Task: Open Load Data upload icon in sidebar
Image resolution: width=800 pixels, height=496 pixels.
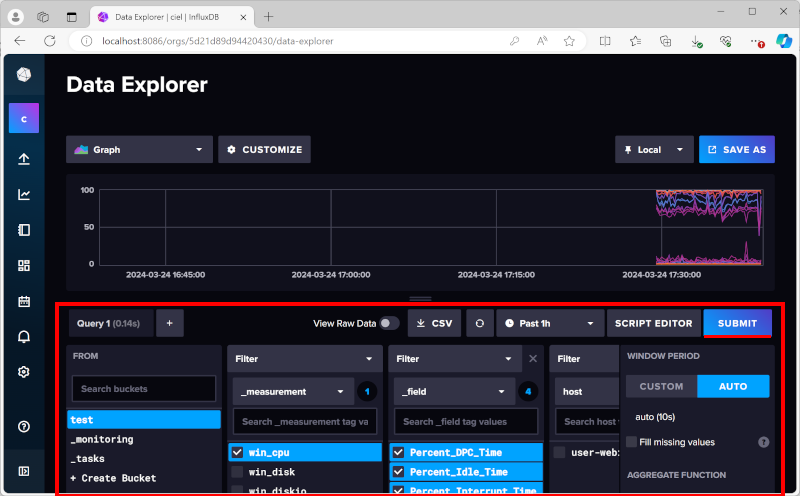Action: pyautogui.click(x=23, y=159)
